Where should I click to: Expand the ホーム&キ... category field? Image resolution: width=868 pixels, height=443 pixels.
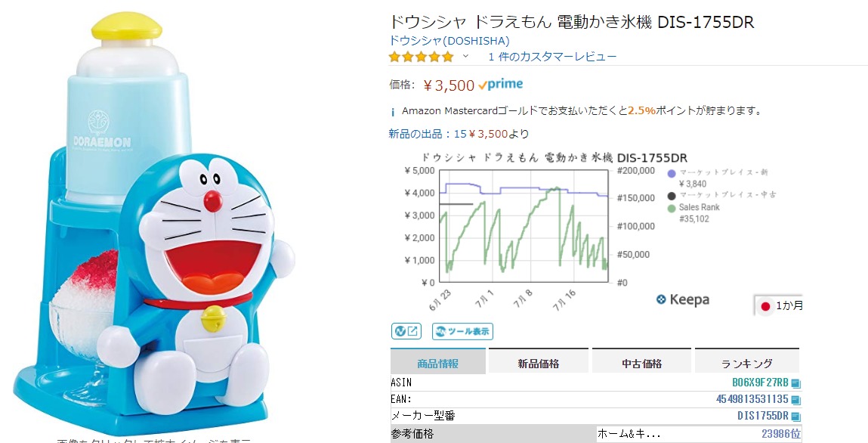(x=629, y=434)
